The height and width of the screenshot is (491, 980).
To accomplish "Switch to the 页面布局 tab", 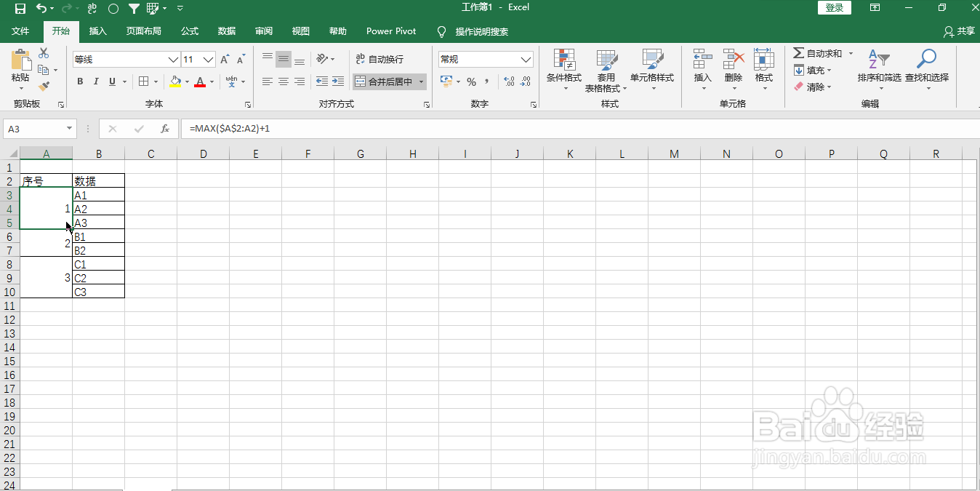I will [x=143, y=31].
